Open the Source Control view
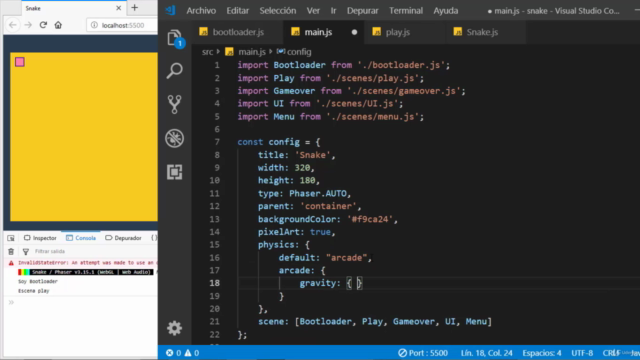This screenshot has width=640, height=360. (175, 104)
